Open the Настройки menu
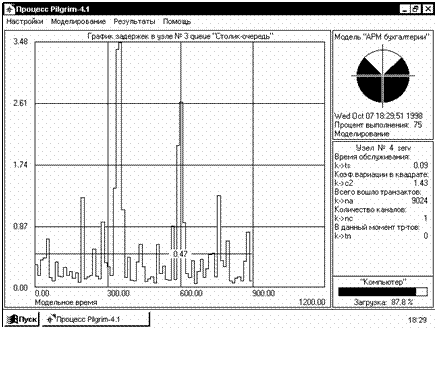 (x=25, y=22)
